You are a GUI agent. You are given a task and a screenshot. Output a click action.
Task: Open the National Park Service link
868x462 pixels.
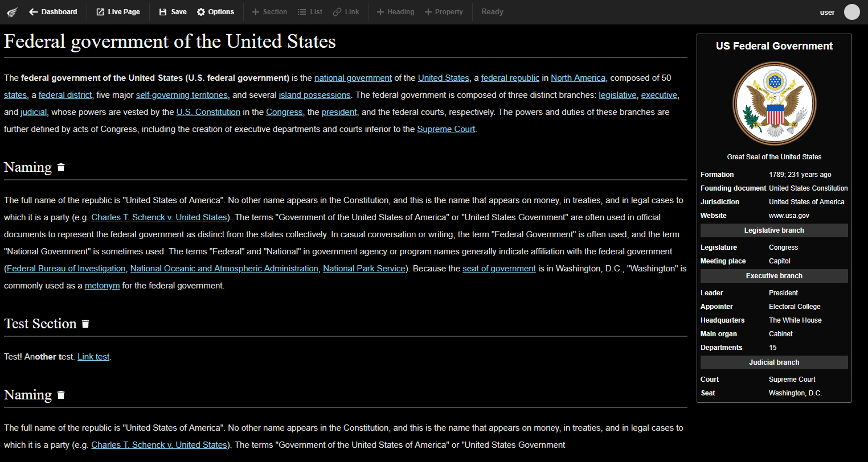pos(364,269)
